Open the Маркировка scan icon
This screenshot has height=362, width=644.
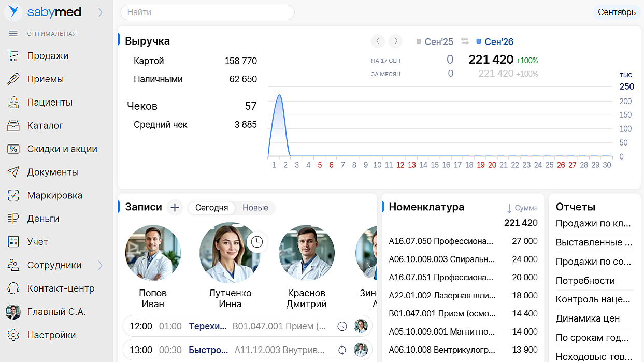[13, 196]
